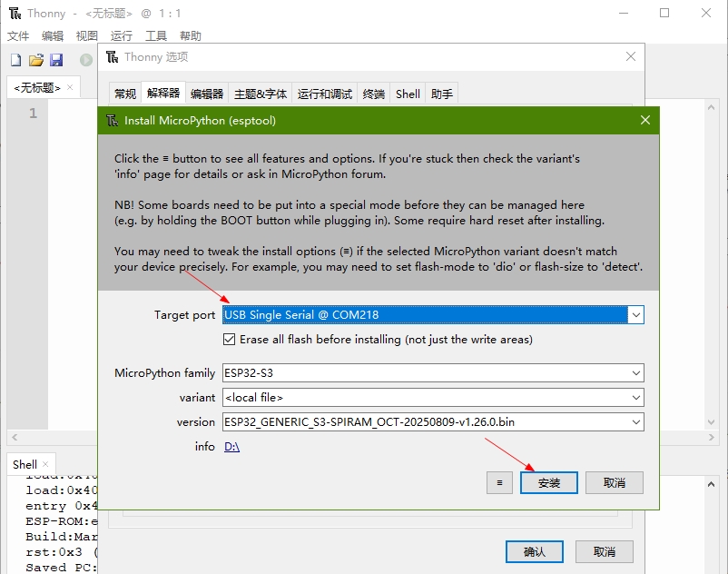Click 取消 in the Install MicroPython dialog

[x=615, y=483]
